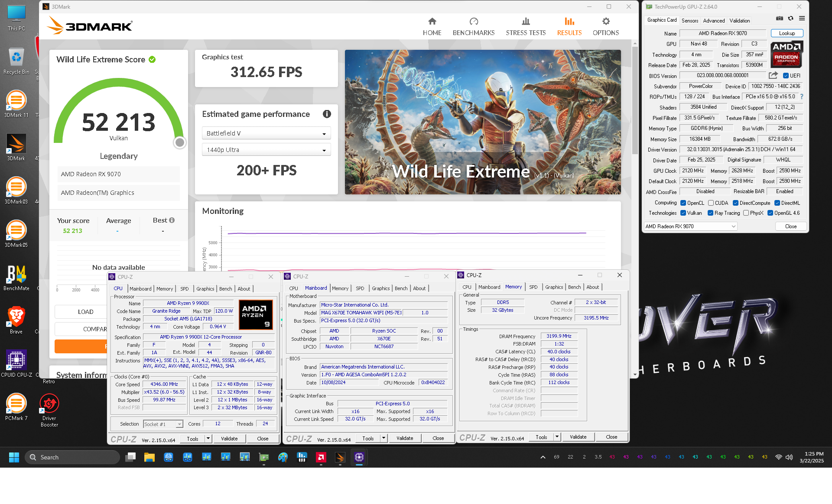The width and height of the screenshot is (832, 504).
Task: Click the GPU-Z refresh icon
Action: coord(791,19)
